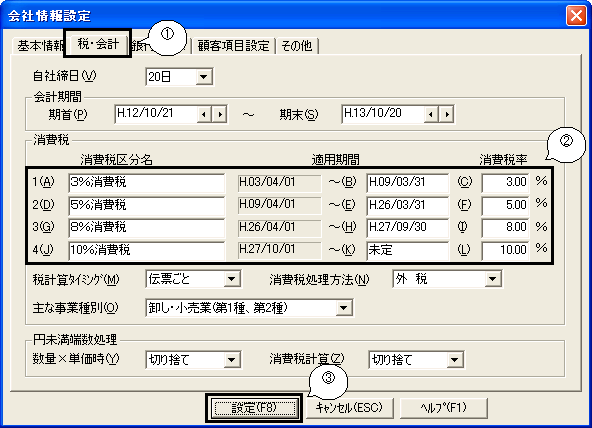Click the 期末 date field H.13/10/20

[x=383, y=114]
